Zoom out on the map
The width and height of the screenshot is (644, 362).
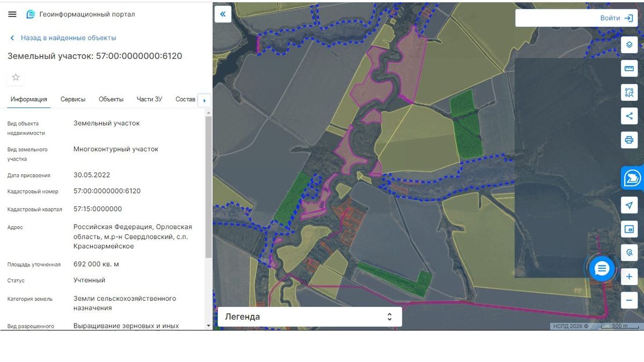(629, 300)
